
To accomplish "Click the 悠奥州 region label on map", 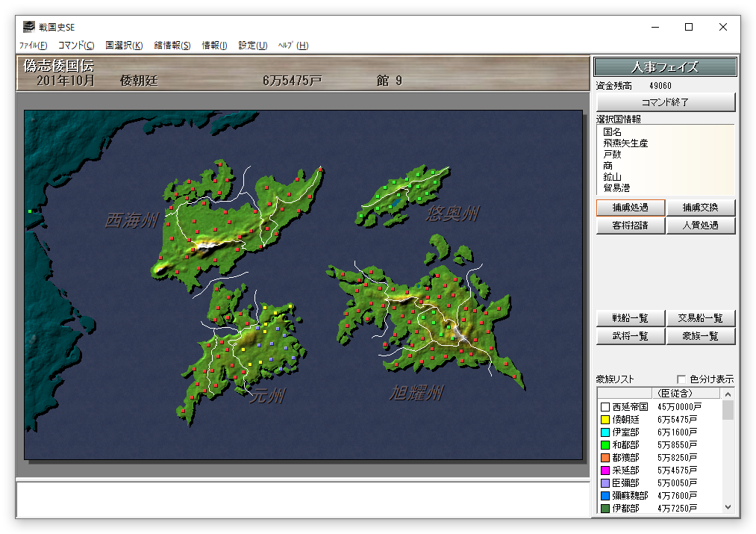I will point(452,214).
